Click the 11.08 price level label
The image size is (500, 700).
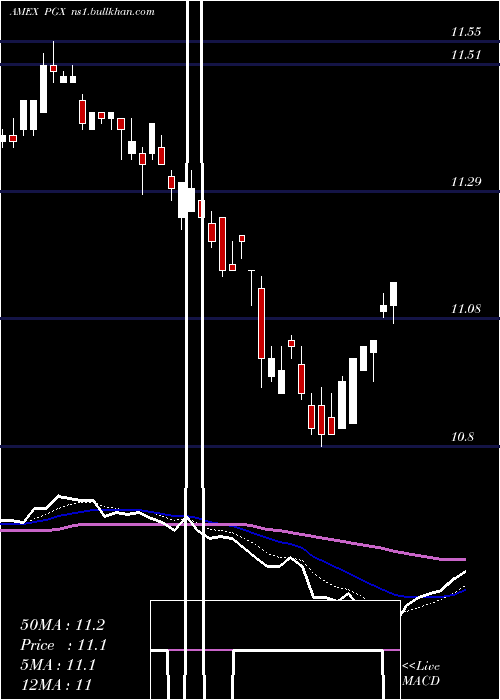coord(466,308)
